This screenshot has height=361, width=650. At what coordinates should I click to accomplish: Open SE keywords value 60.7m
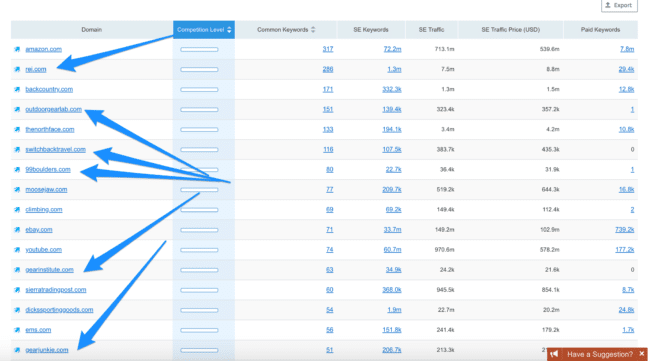392,250
